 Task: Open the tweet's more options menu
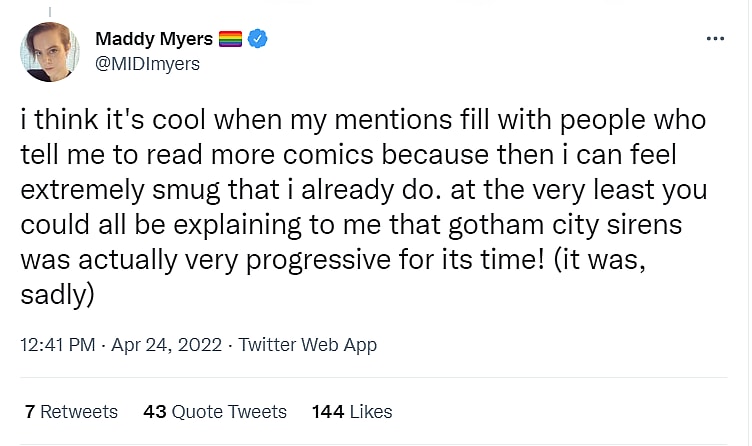[x=714, y=39]
